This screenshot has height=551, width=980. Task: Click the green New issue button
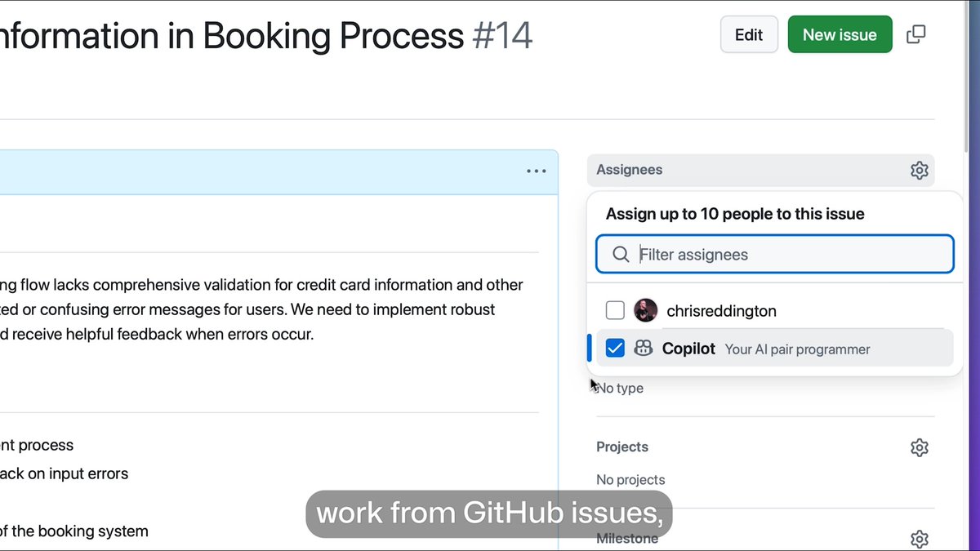(840, 34)
